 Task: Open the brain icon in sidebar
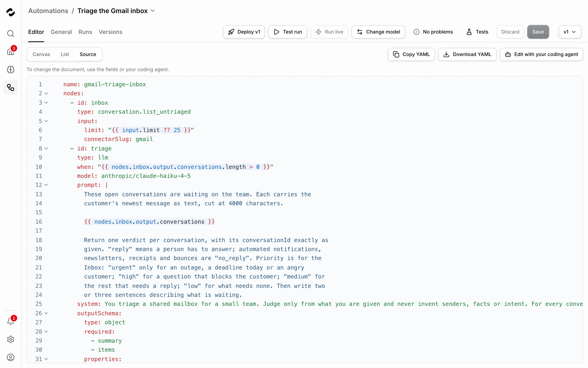[10, 70]
